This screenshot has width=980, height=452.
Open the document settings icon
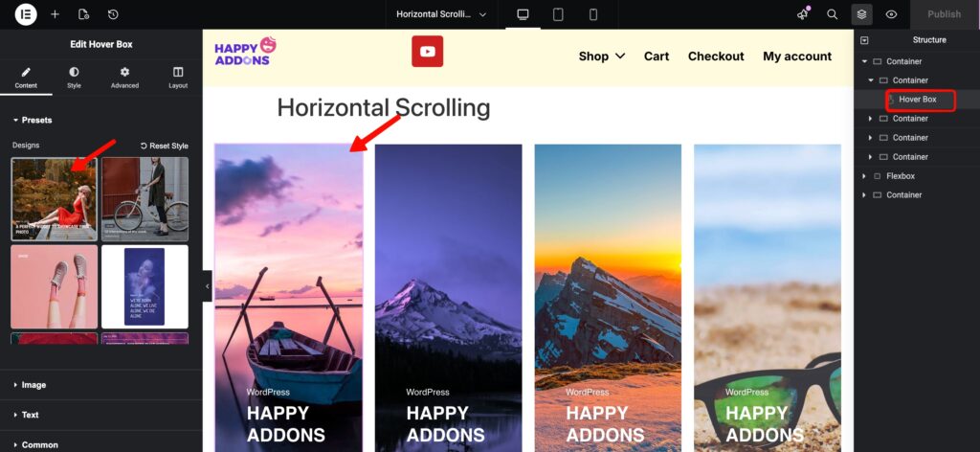tap(83, 14)
